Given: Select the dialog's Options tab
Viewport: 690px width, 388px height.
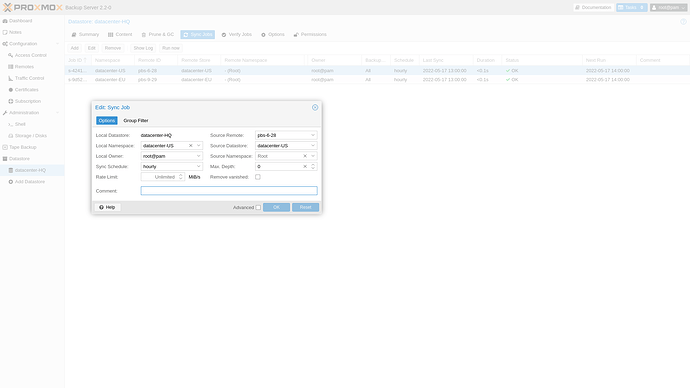Looking at the screenshot, I should pyautogui.click(x=107, y=121).
